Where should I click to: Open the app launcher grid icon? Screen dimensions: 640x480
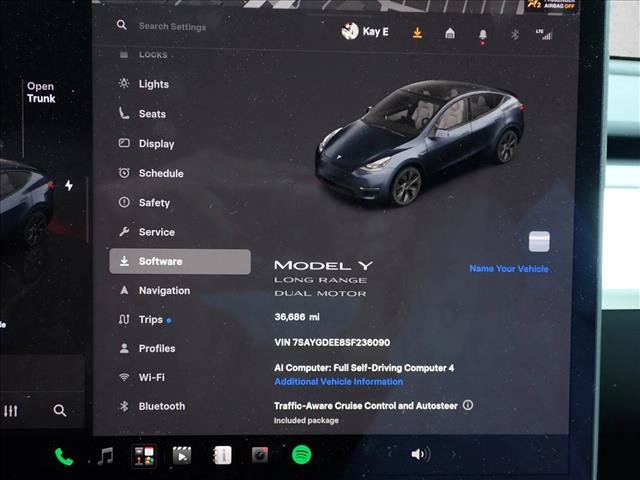pyautogui.click(x=144, y=456)
